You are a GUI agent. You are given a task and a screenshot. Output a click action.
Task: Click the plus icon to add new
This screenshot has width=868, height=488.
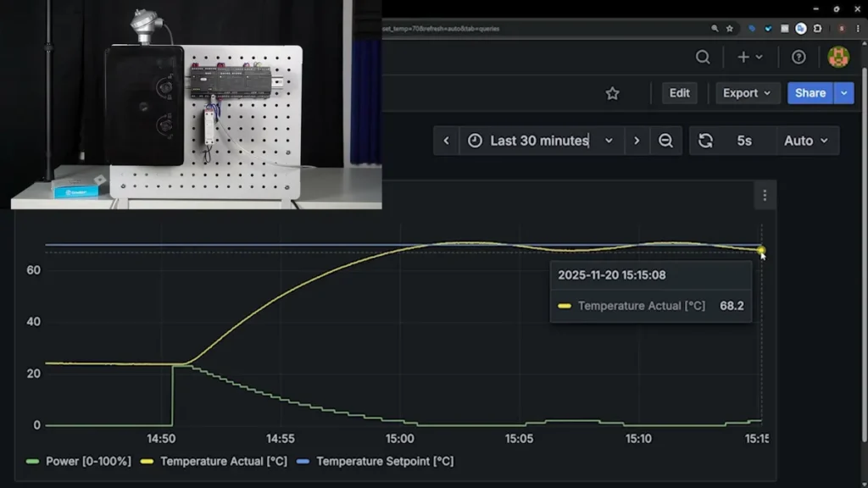[743, 57]
